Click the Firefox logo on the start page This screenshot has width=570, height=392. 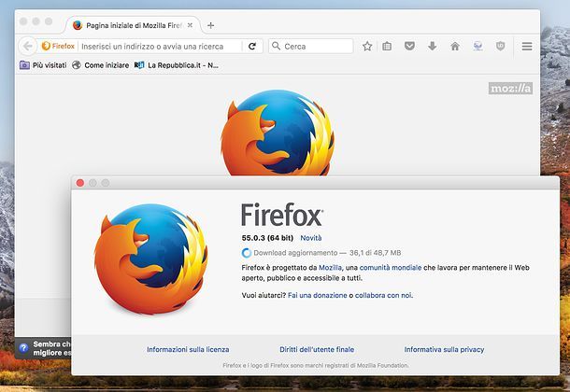tap(278, 133)
